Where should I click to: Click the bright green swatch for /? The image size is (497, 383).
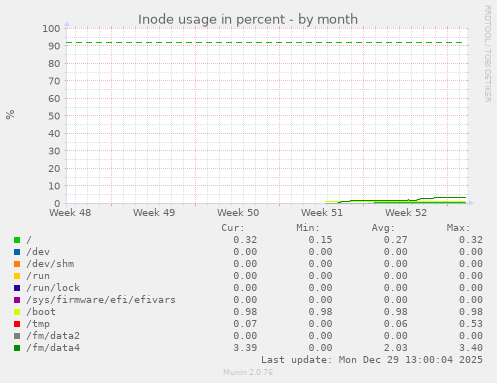coord(17,240)
